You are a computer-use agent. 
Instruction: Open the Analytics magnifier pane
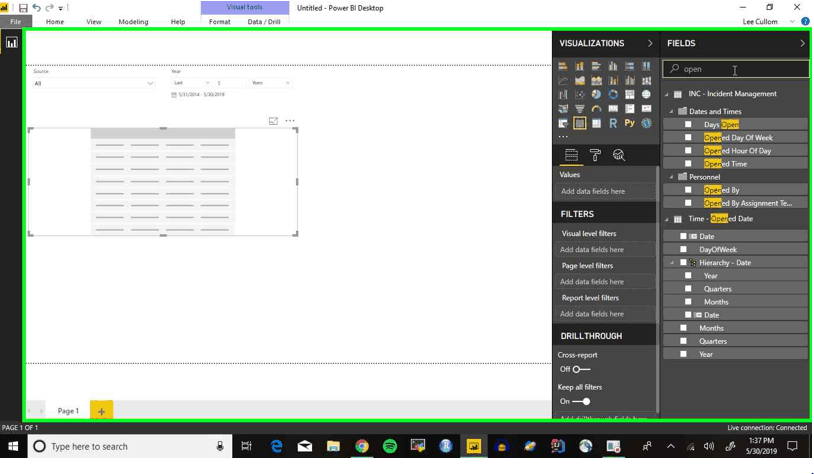[x=619, y=155]
